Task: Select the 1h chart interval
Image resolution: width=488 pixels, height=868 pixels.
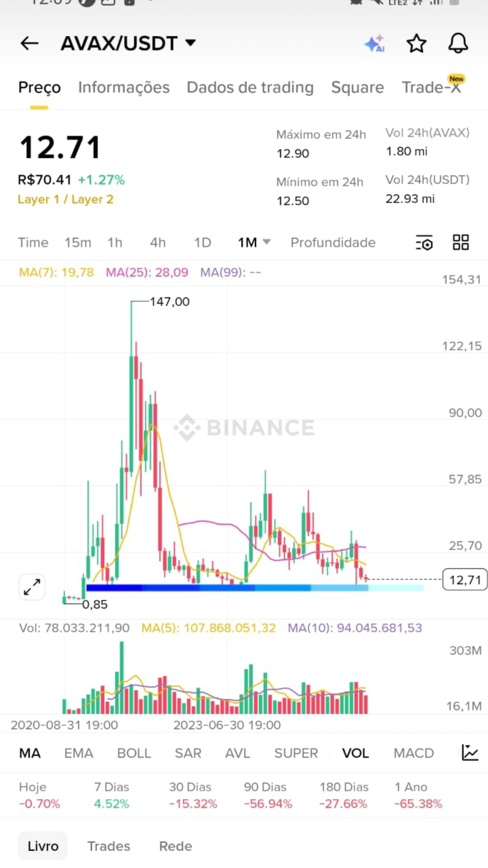Action: pos(115,243)
